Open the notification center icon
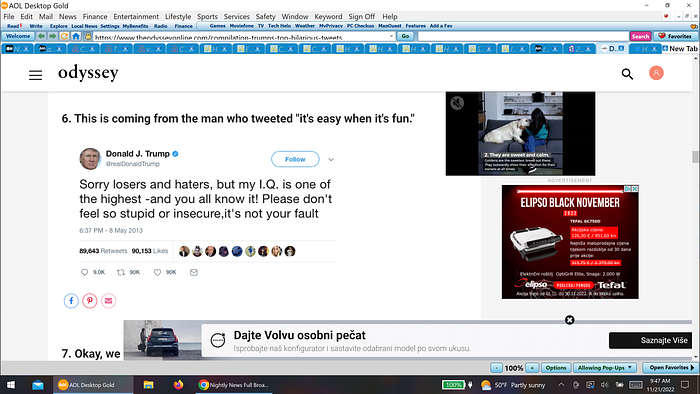 point(685,385)
